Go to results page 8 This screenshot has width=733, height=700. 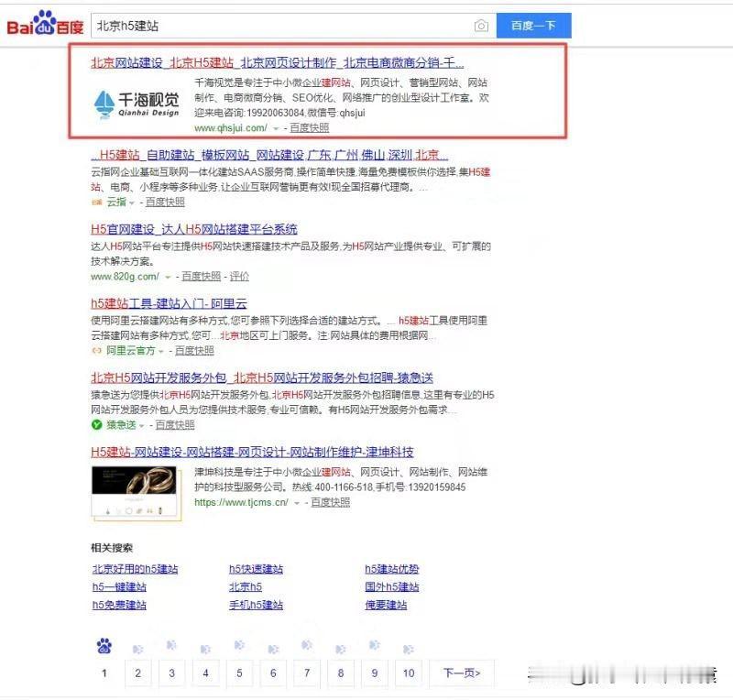tap(341, 673)
